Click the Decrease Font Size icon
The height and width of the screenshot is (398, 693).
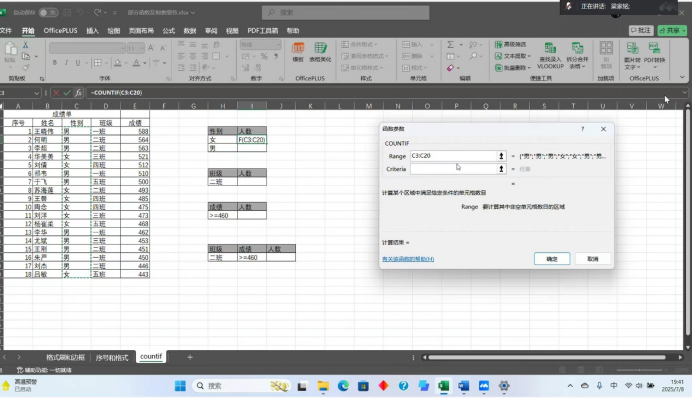click(x=163, y=48)
